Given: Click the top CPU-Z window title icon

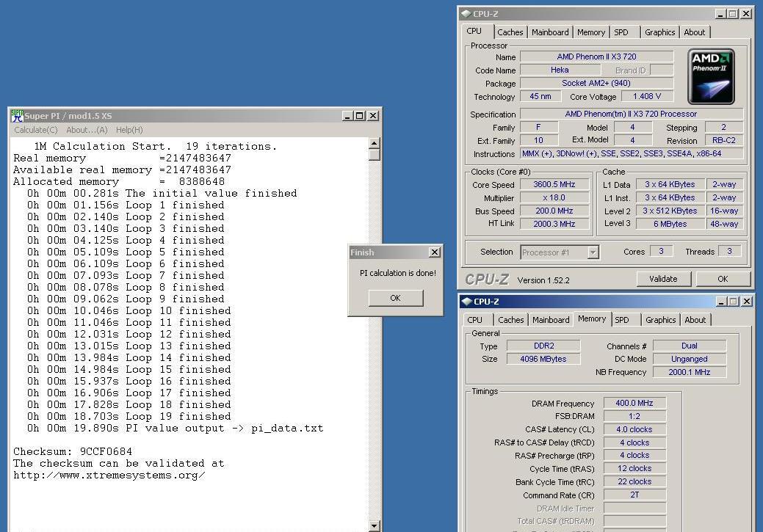Looking at the screenshot, I should tap(466, 14).
